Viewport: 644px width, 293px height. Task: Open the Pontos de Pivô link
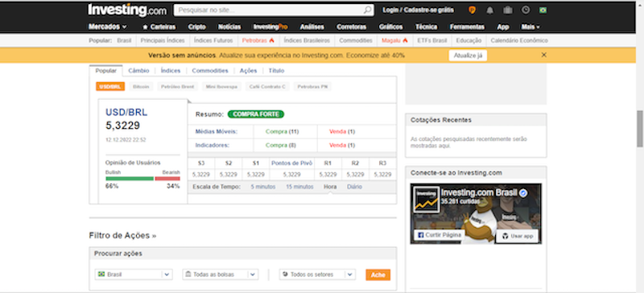(292, 163)
